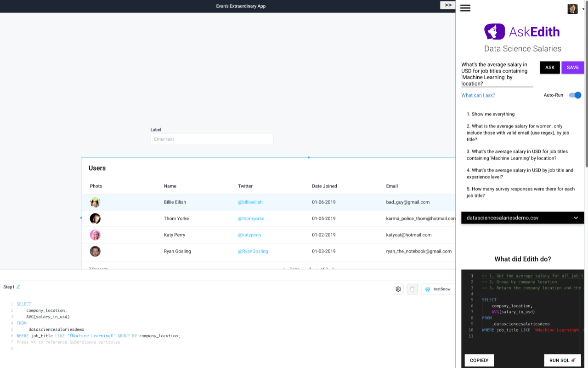Select example question 'Show me everything'

coord(491,114)
